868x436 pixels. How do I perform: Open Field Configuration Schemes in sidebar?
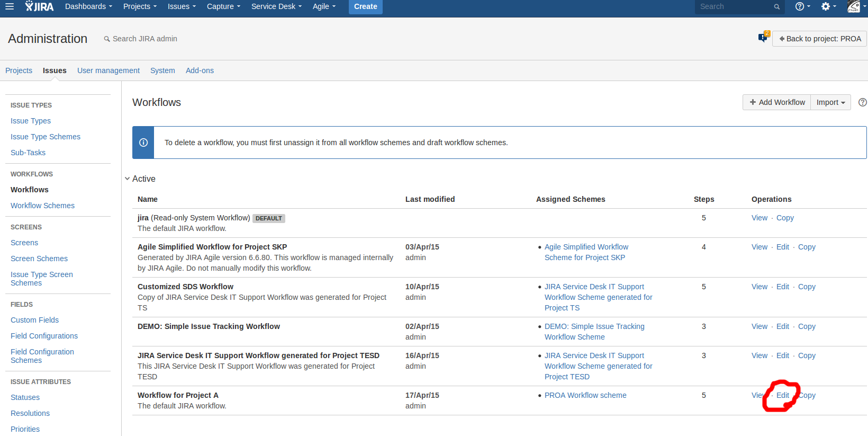point(42,356)
